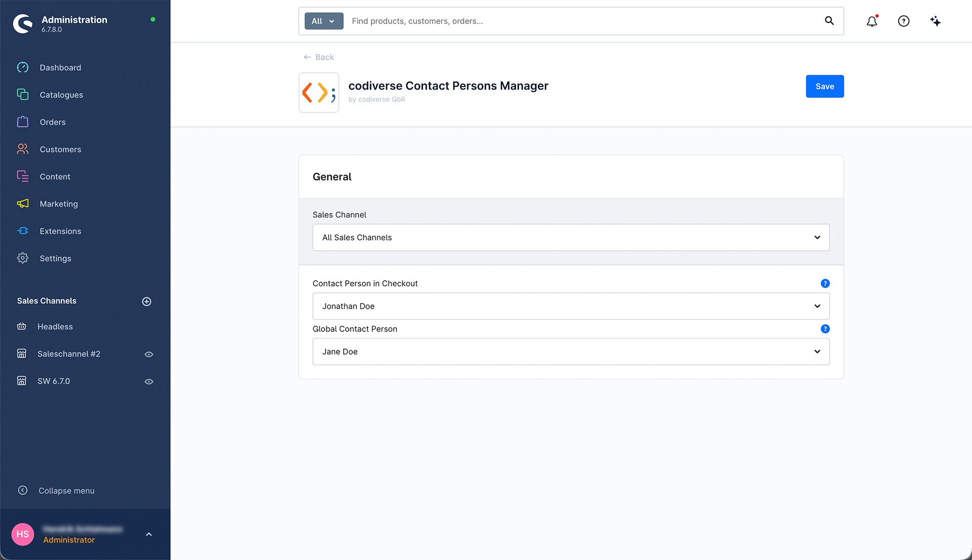This screenshot has height=560, width=972.
Task: Show help for Contact Person in Checkout
Action: [825, 284]
